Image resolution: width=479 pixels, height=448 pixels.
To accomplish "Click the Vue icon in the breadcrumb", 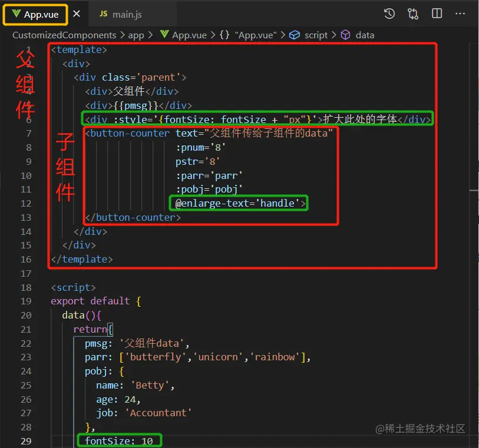I will coord(164,34).
